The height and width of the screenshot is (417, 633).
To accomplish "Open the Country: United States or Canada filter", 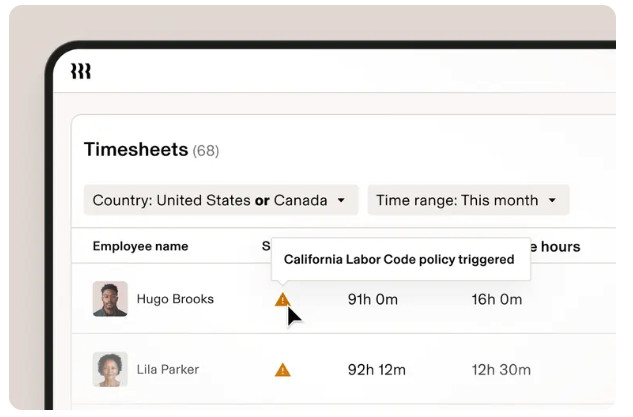I will coord(221,200).
